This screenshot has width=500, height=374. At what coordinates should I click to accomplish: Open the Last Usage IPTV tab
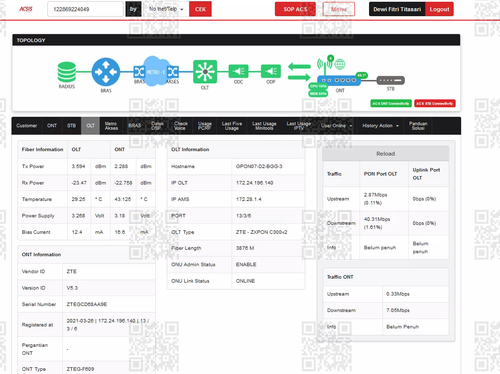tap(299, 126)
